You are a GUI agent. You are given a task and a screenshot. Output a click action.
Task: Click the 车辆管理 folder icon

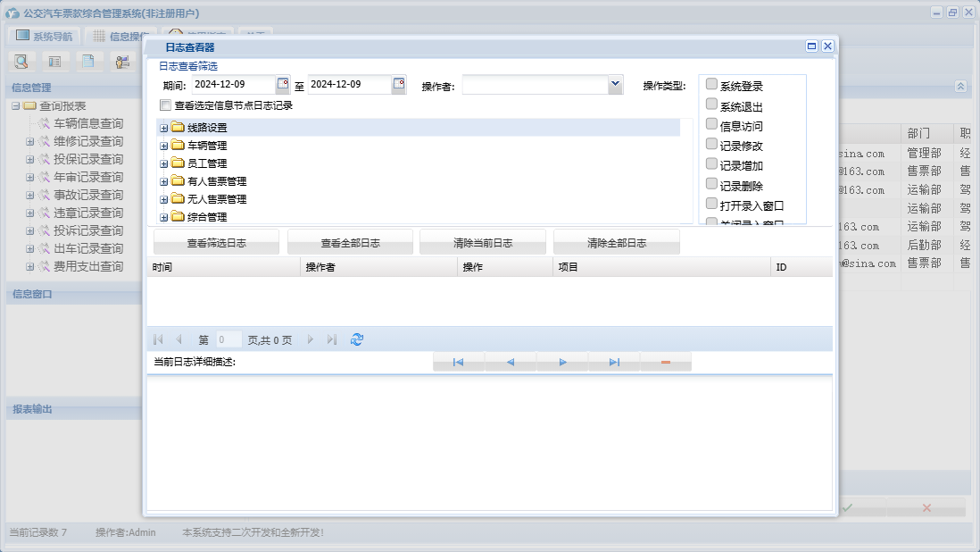point(178,145)
